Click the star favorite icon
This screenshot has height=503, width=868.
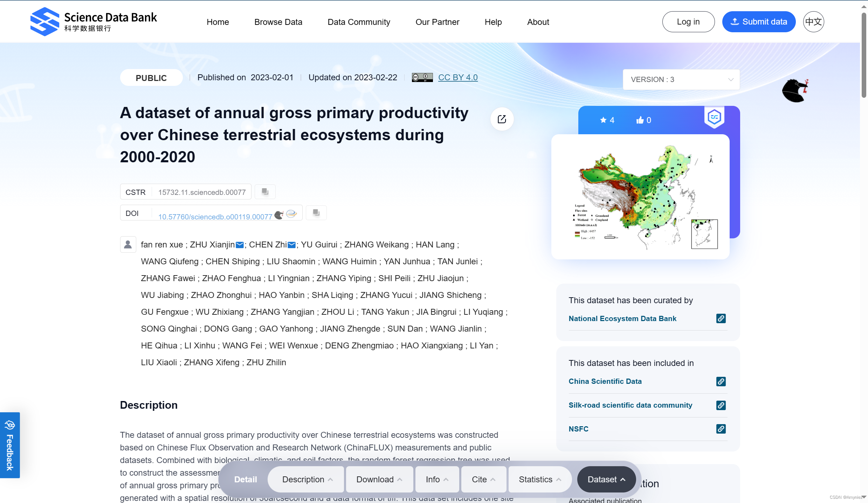pos(603,120)
